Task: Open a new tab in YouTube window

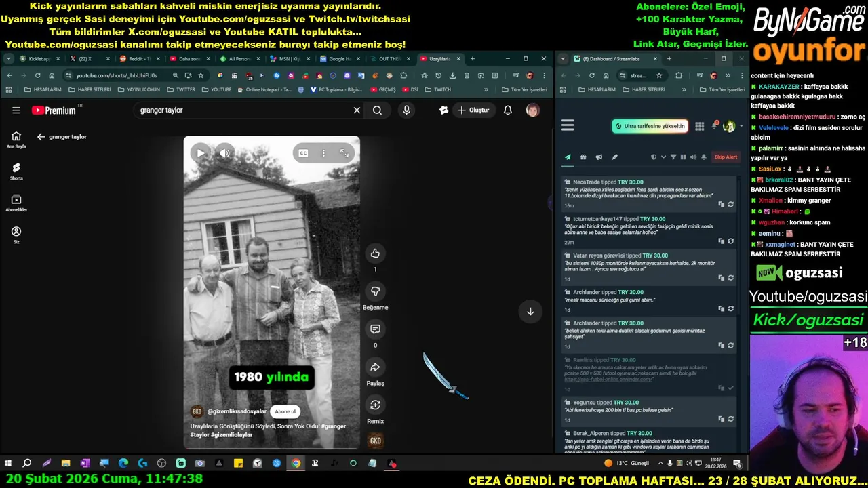Action: (473, 59)
